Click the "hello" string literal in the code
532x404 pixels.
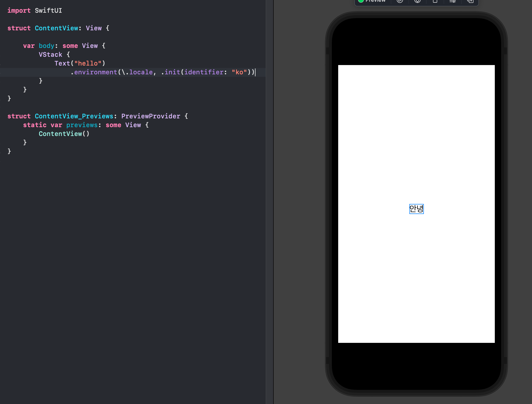(88, 63)
